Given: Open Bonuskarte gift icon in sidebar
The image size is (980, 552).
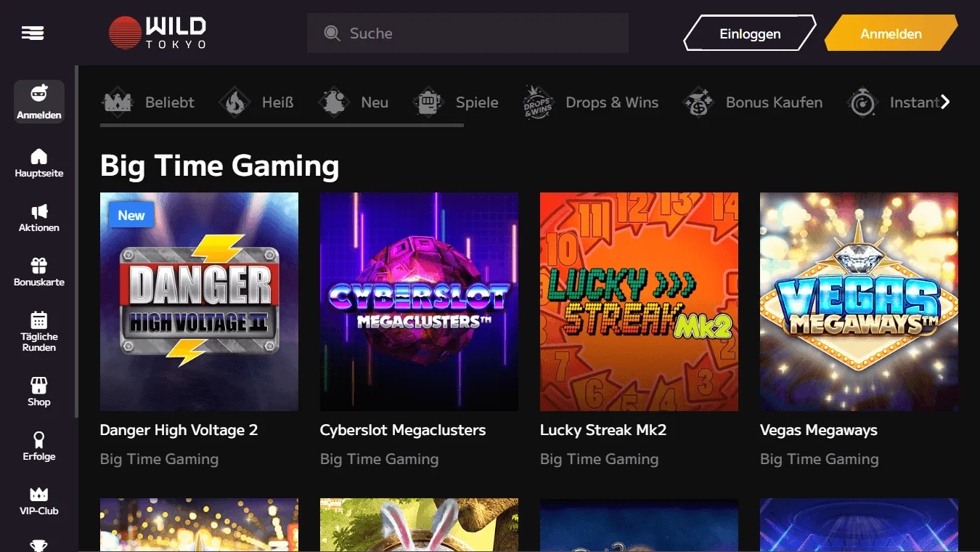Looking at the screenshot, I should [39, 272].
